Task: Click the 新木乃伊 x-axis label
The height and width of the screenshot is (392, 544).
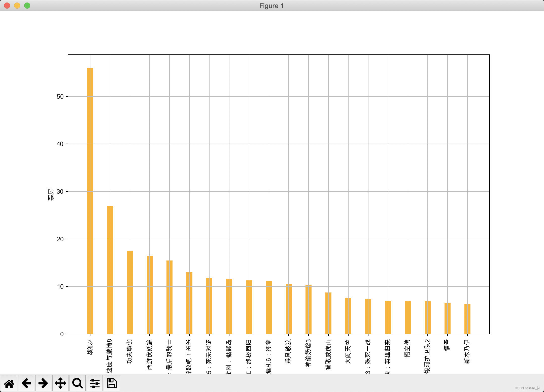Action: click(x=467, y=351)
